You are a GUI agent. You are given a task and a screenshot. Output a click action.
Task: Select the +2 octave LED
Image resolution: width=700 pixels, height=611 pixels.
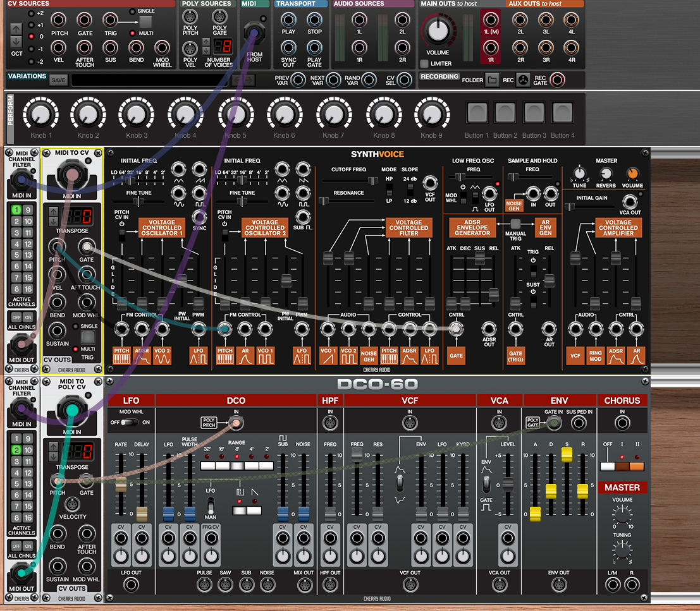coord(31,13)
